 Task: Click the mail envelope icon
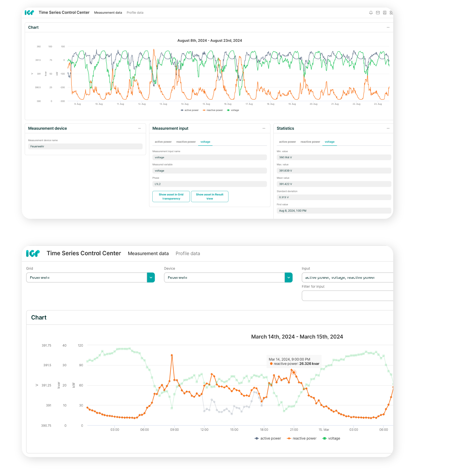[x=378, y=13]
